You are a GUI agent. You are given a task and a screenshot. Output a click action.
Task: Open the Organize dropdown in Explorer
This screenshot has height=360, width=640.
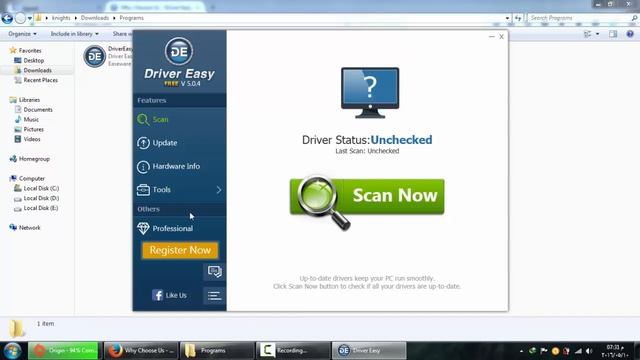tap(22, 34)
